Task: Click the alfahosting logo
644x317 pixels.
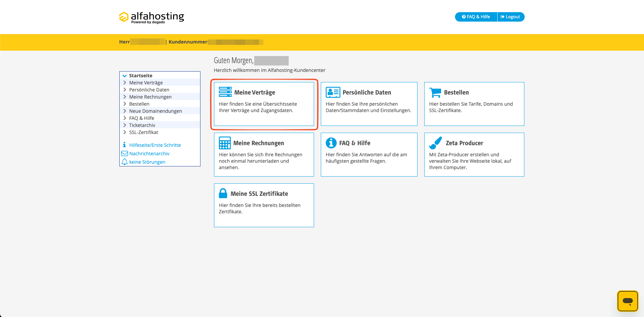Action: [152, 18]
